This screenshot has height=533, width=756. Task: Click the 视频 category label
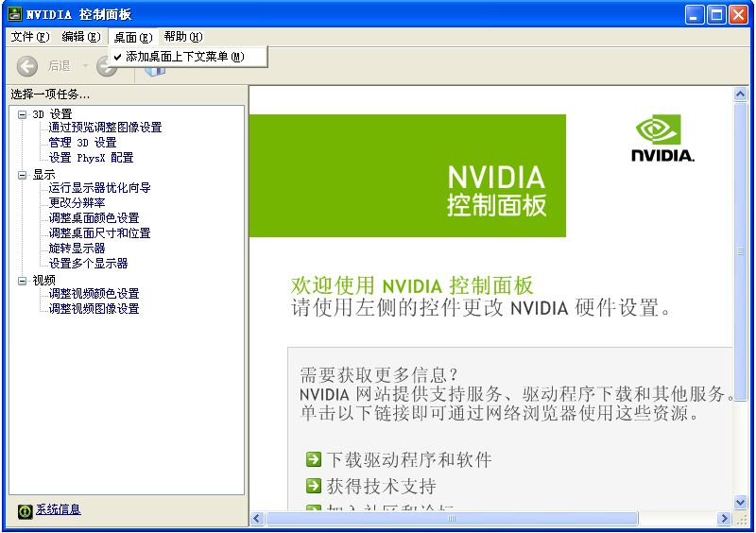click(43, 281)
